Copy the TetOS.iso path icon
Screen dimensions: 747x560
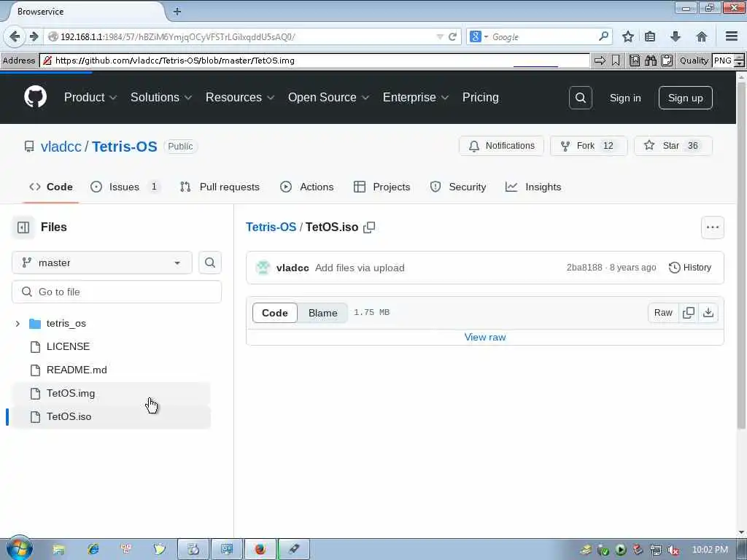[x=369, y=227]
